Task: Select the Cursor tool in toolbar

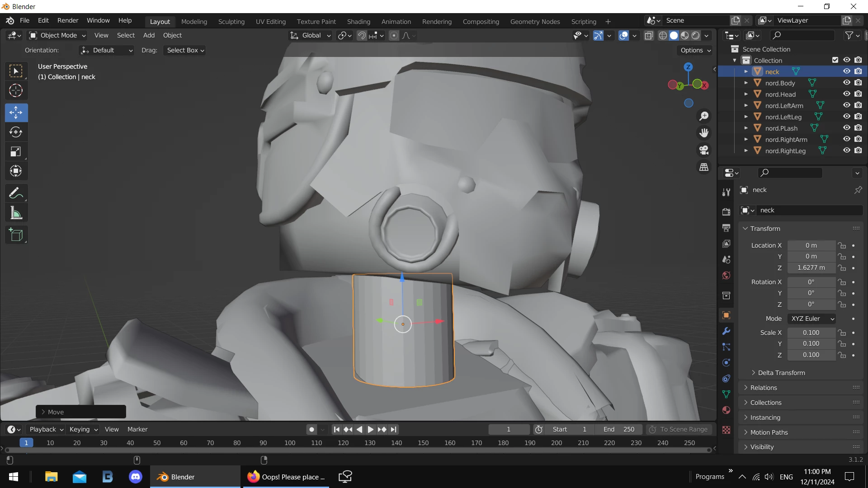Action: [16, 91]
